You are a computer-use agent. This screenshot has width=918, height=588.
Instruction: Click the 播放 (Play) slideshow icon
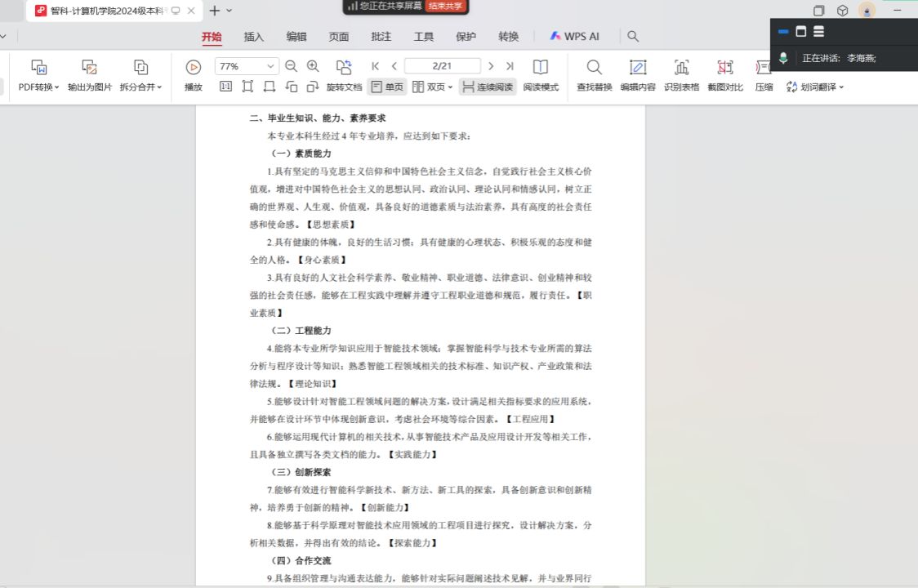click(x=193, y=68)
